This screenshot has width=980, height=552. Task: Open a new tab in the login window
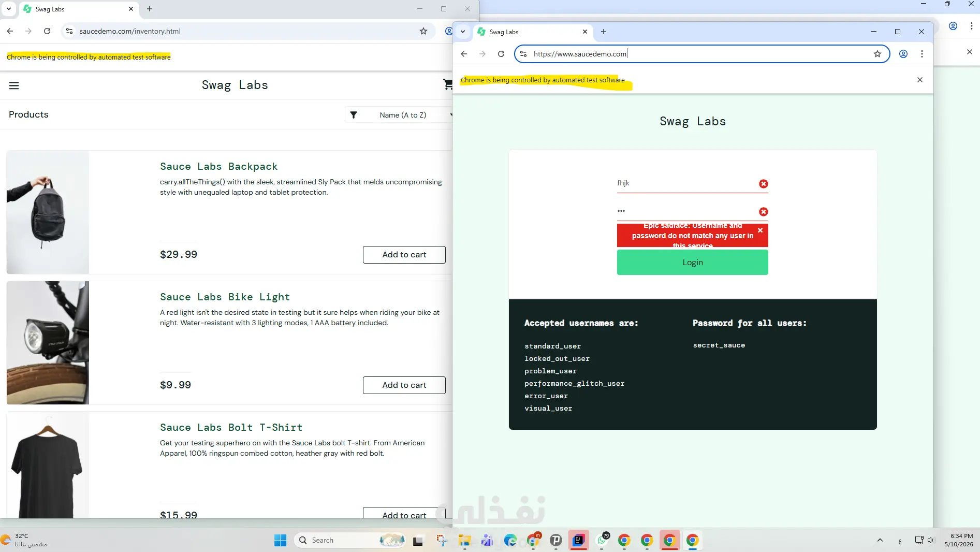pyautogui.click(x=604, y=32)
